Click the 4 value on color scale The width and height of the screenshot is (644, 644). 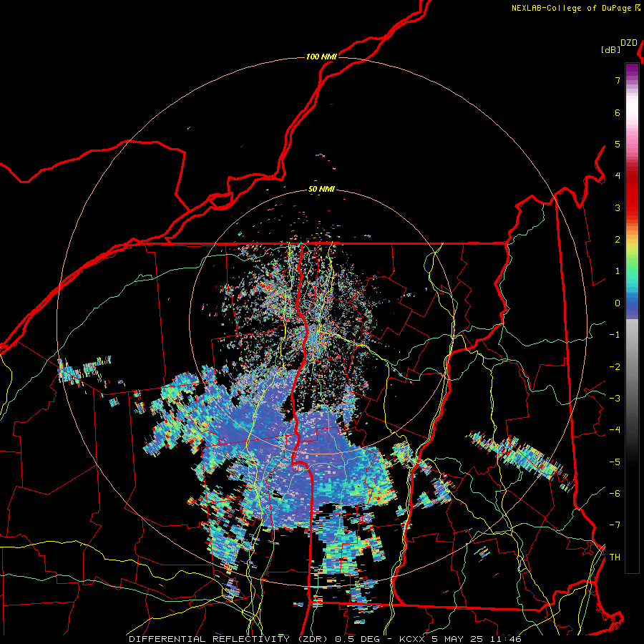tap(618, 176)
